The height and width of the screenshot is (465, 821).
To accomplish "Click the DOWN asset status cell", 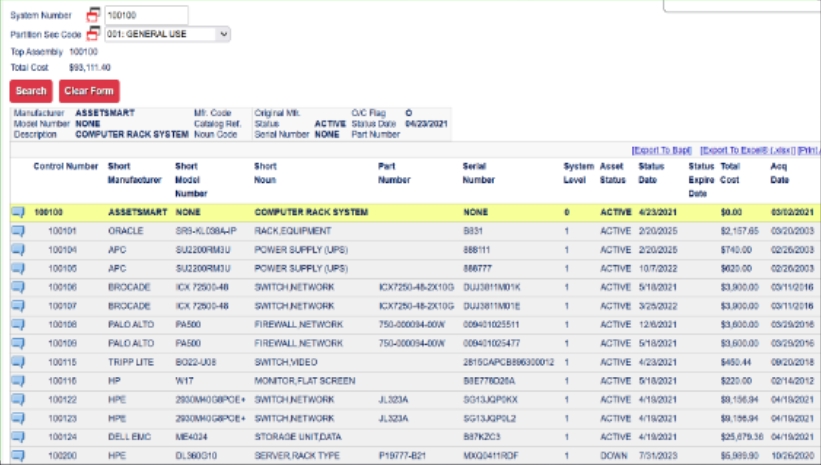I will [614, 456].
